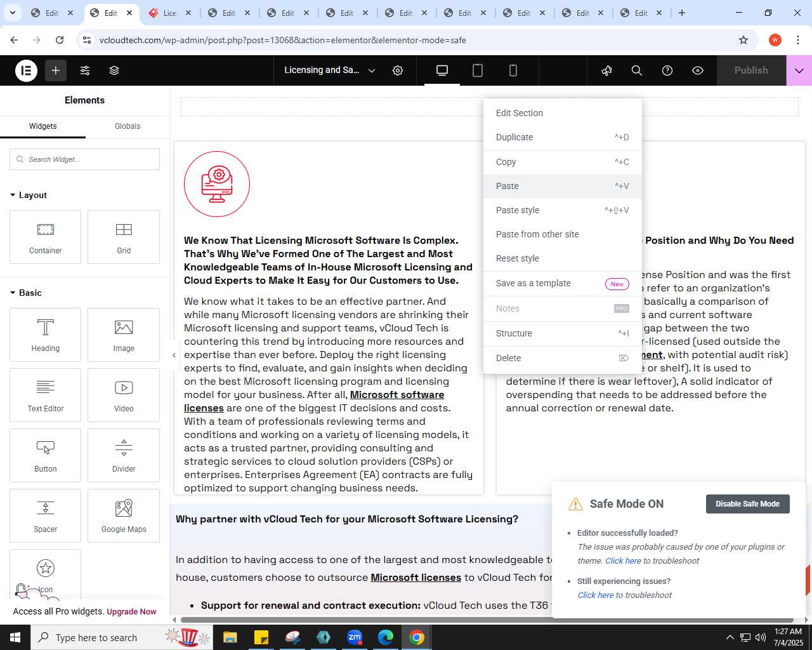This screenshot has height=650, width=812.
Task: Select the Container widget
Action: (46, 237)
